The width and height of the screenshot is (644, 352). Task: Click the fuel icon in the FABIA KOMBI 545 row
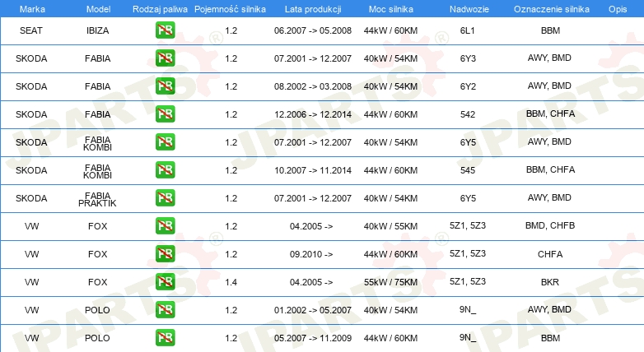click(x=165, y=170)
